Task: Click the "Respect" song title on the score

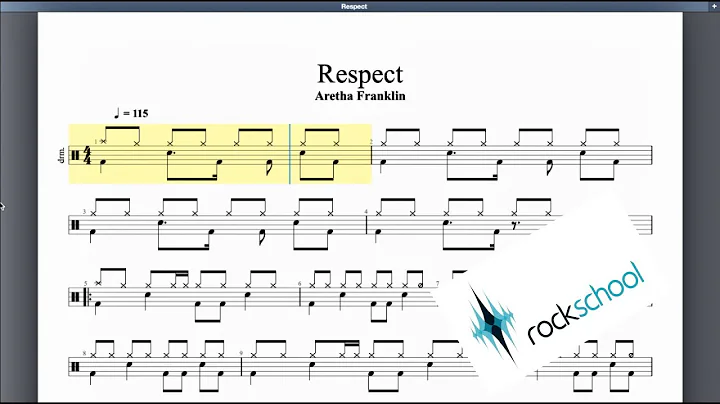Action: 360,74
